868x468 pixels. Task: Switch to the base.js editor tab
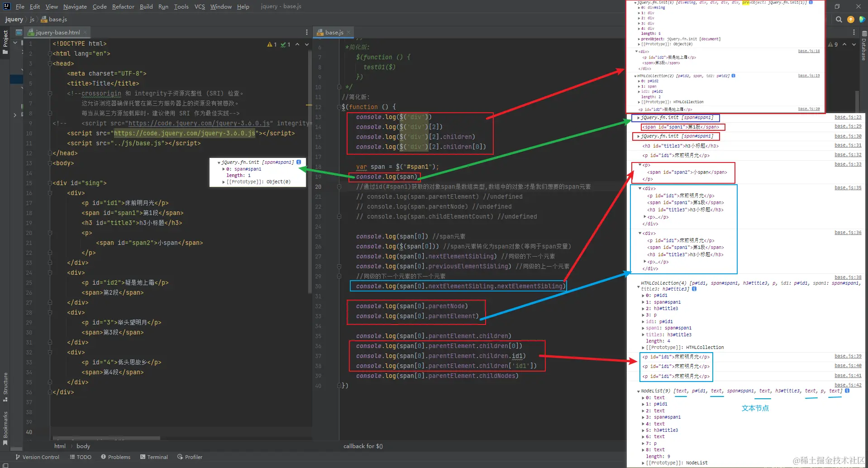[334, 33]
